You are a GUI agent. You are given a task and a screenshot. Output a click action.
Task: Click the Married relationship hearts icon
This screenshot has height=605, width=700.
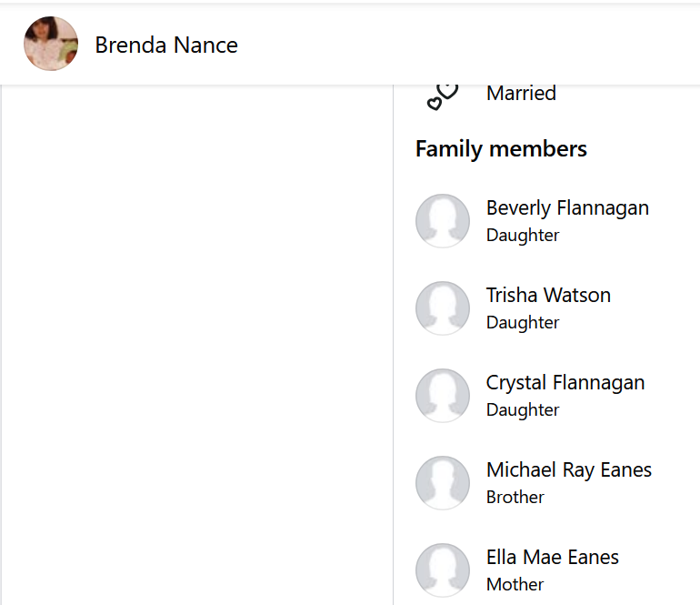pos(443,96)
